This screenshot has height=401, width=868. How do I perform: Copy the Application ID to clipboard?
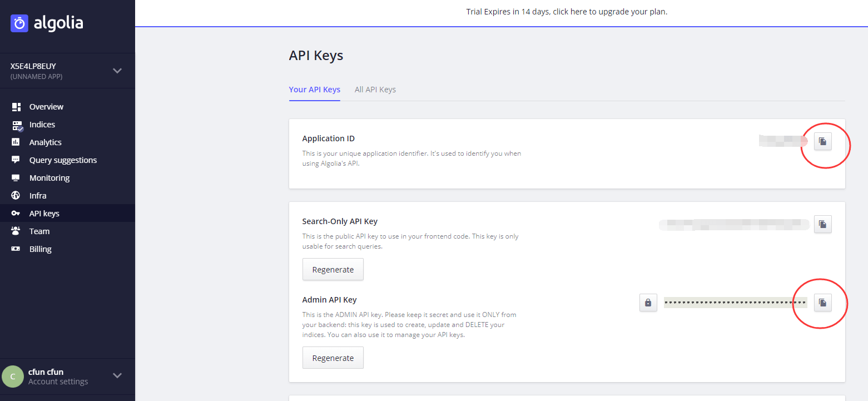(x=823, y=142)
